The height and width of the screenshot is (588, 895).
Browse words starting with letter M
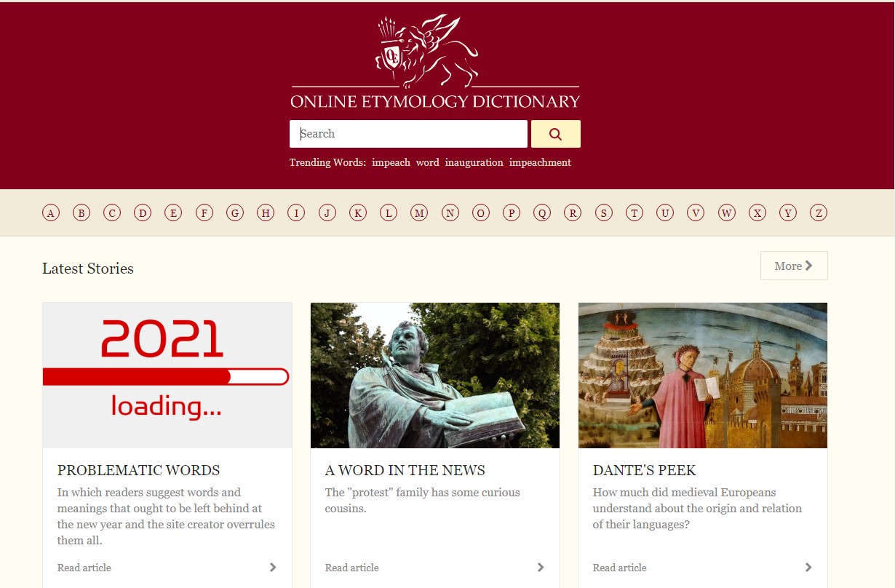(x=419, y=213)
